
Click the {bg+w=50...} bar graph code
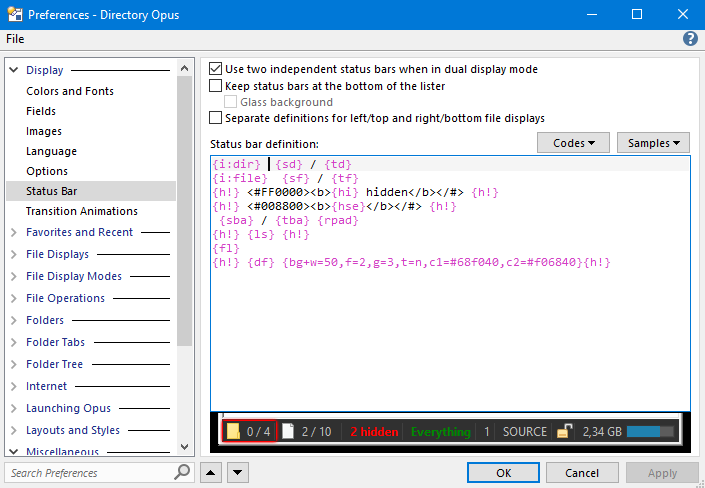[433, 262]
